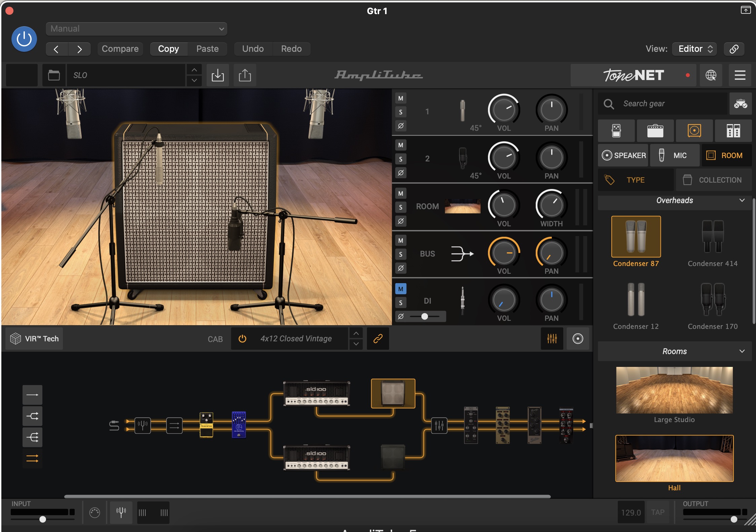Mute the BUS channel
756x532 pixels.
[401, 241]
